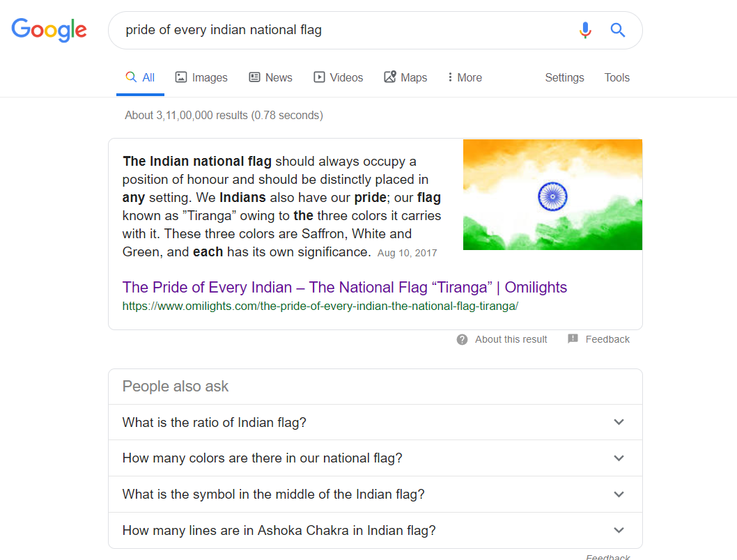Click the Google logo
The image size is (737, 560).
pyautogui.click(x=49, y=29)
